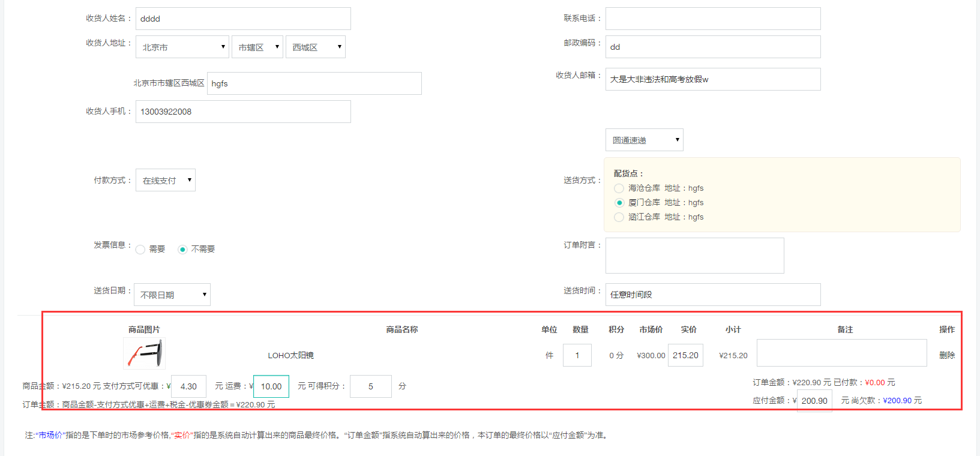The width and height of the screenshot is (980, 456).
Task: Click the 联系电话 input field
Action: [x=713, y=19]
